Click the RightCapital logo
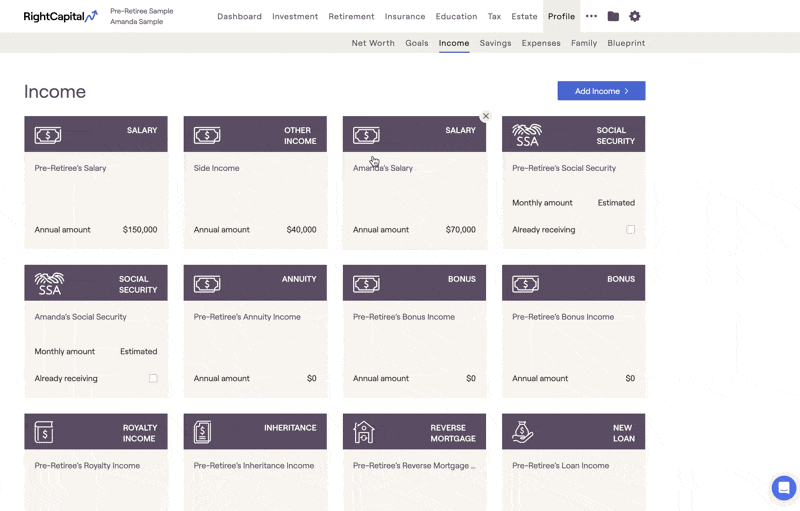The width and height of the screenshot is (800, 511). click(60, 16)
